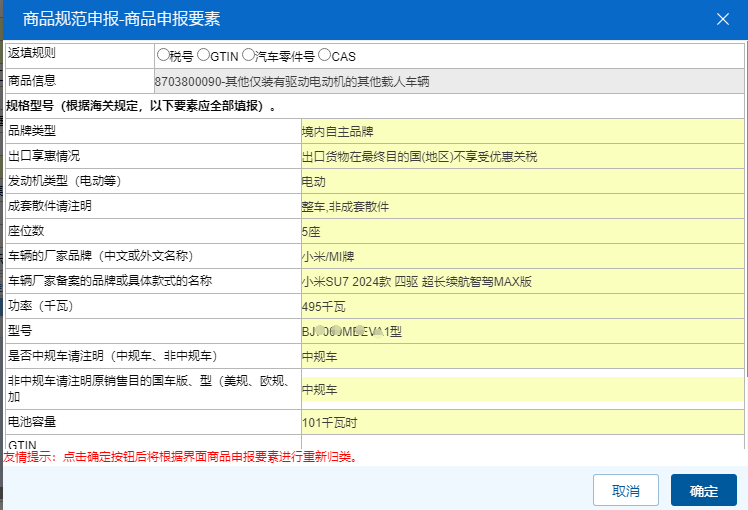The width and height of the screenshot is (748, 510).
Task: Click the empty GTIN input field
Action: click(x=521, y=444)
